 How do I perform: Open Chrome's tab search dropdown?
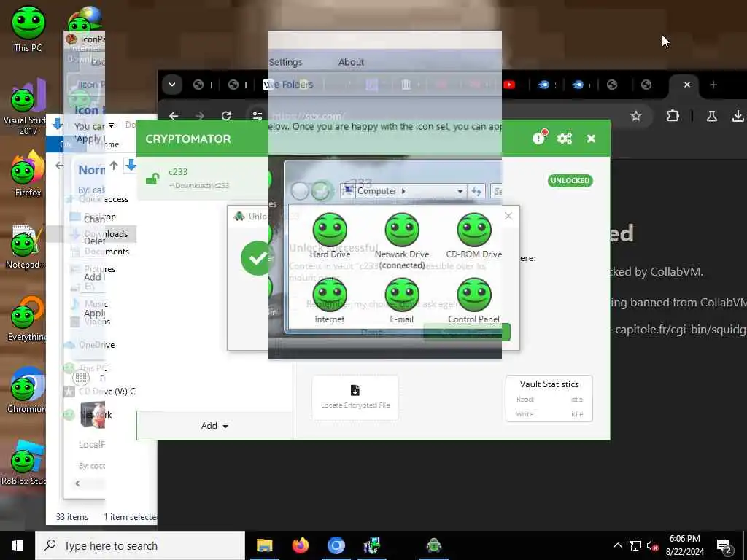172,85
